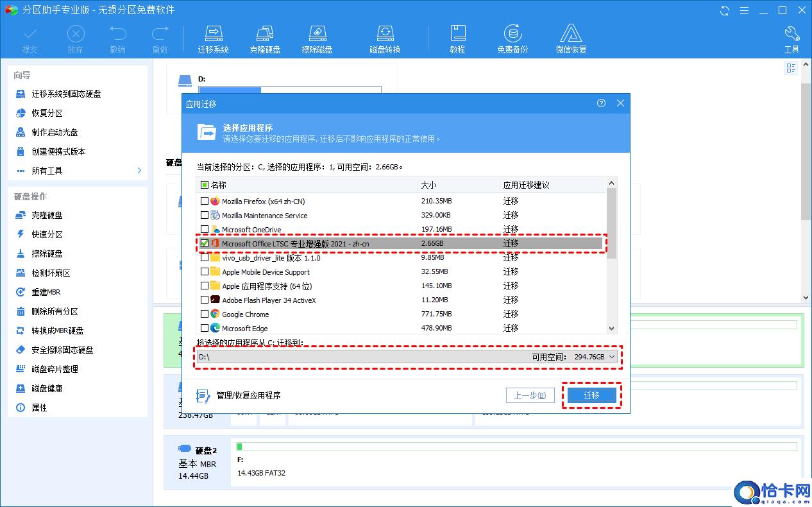
Task: Open 管理/恢复应用程序 link
Action: (239, 396)
